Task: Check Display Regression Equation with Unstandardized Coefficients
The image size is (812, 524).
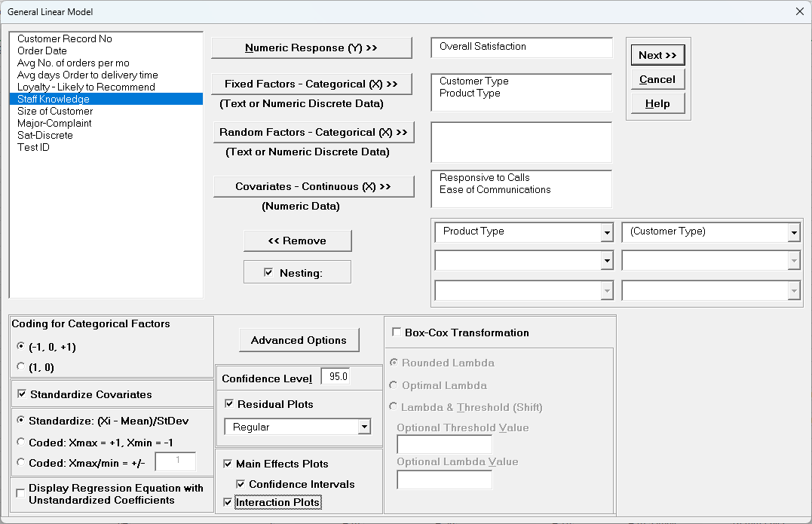Action: click(20, 494)
